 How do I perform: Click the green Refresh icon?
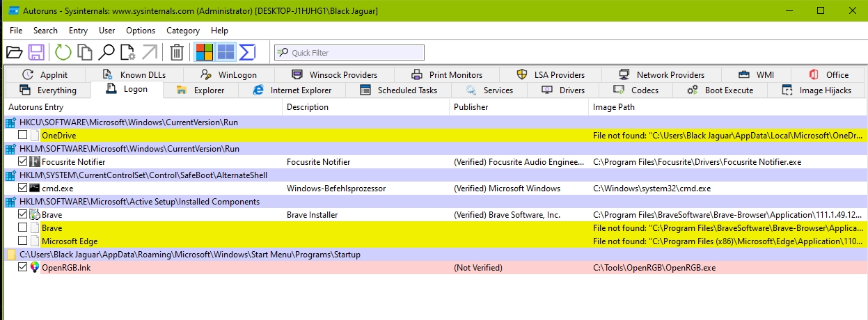63,52
